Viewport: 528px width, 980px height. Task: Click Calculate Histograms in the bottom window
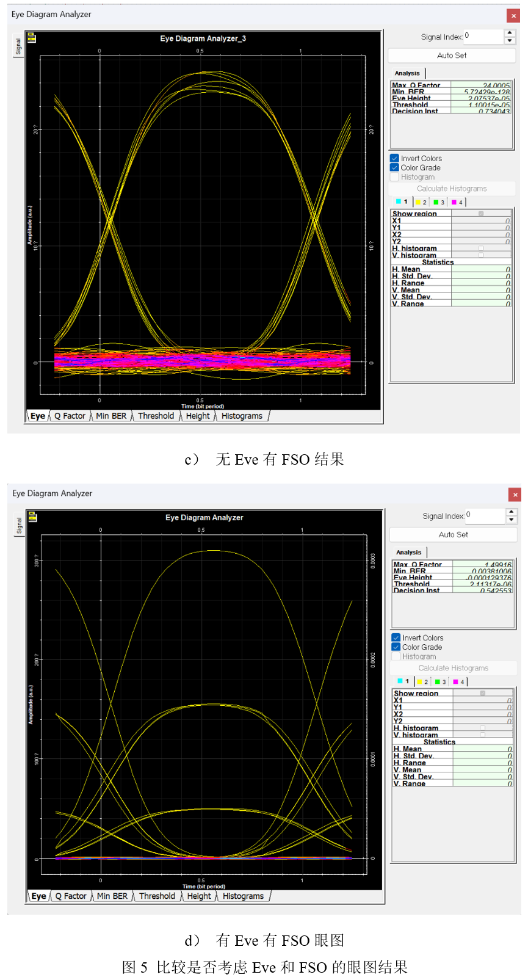point(453,668)
